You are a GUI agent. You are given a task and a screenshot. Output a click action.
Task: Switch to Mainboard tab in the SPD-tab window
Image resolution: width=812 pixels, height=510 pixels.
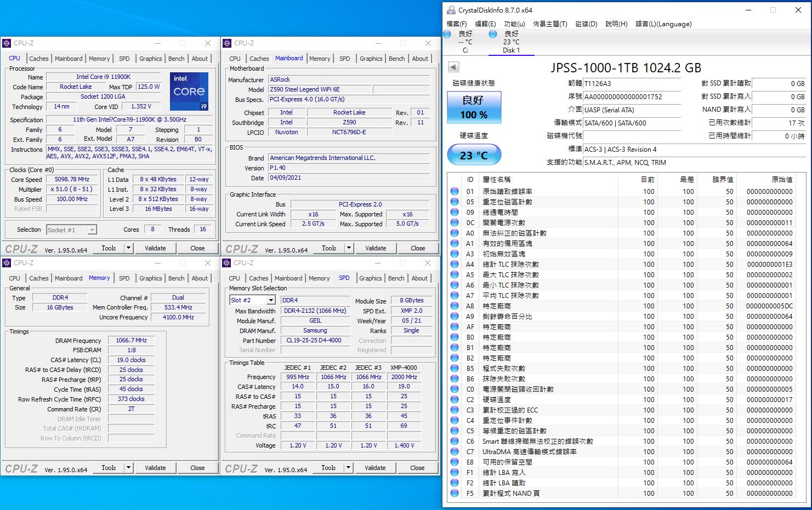288,278
